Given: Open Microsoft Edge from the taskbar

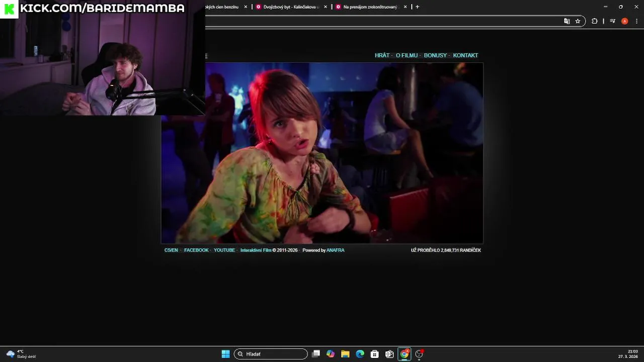Looking at the screenshot, I should pyautogui.click(x=360, y=354).
